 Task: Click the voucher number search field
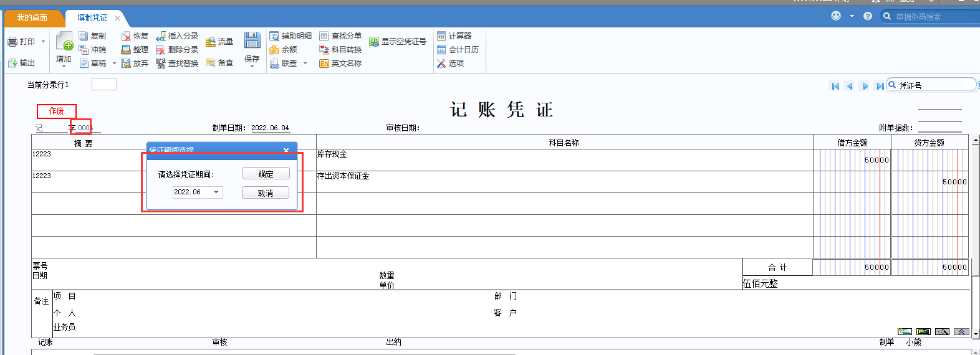935,85
